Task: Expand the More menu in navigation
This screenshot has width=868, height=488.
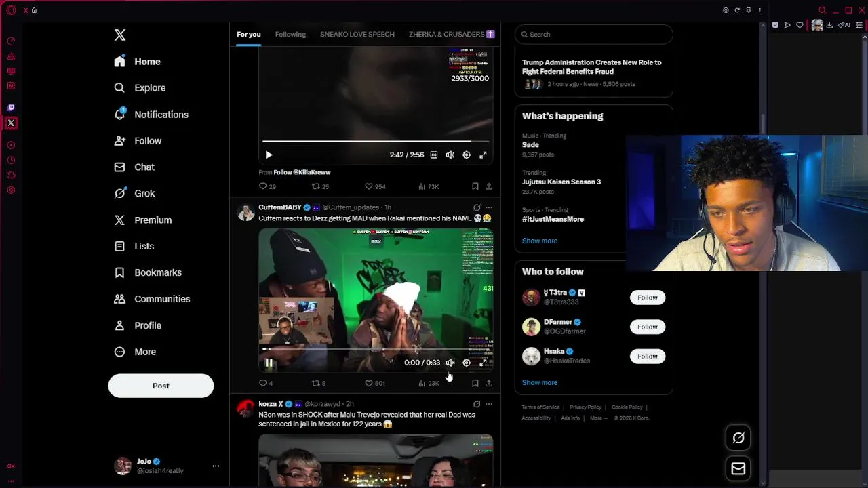Action: click(136, 352)
